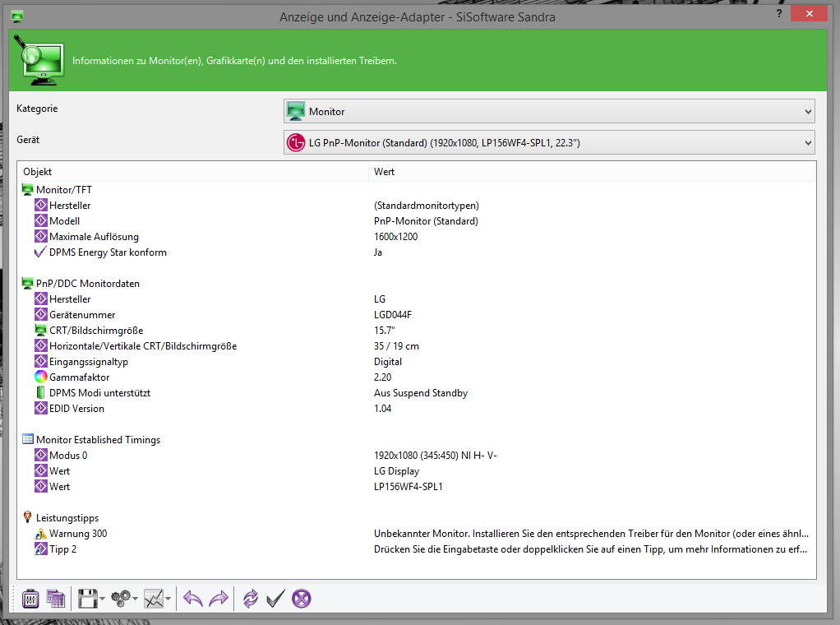Click the Monitor Established Timings table icon
Image resolution: width=840 pixels, height=625 pixels.
27,439
